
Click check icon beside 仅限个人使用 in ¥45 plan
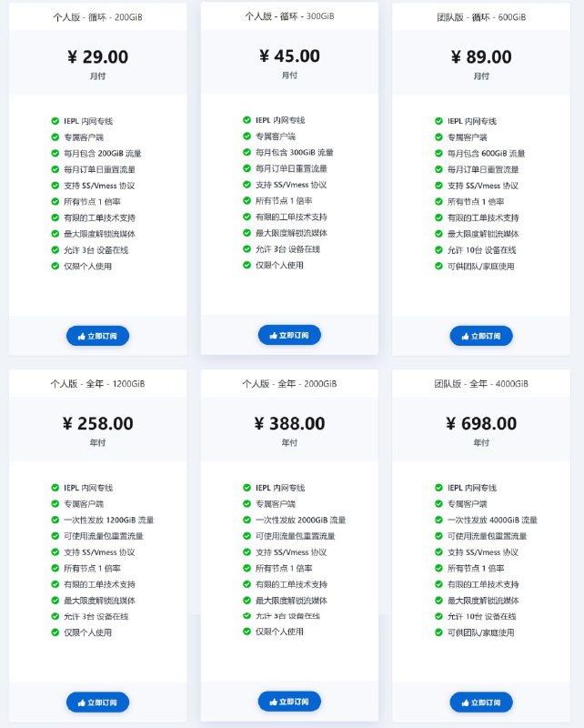tap(247, 265)
